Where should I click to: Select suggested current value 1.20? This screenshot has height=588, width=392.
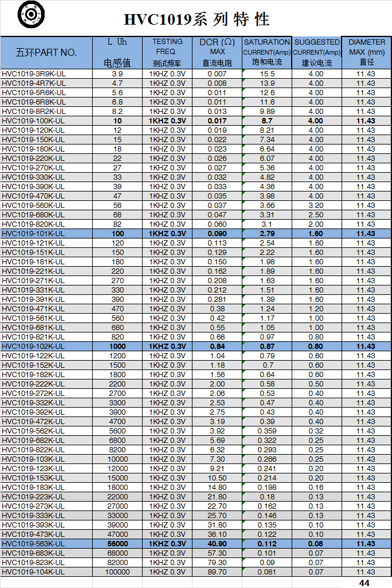tap(316, 308)
